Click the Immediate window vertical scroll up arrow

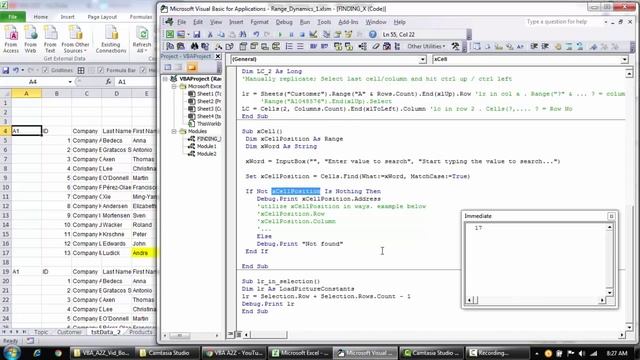[x=609, y=227]
